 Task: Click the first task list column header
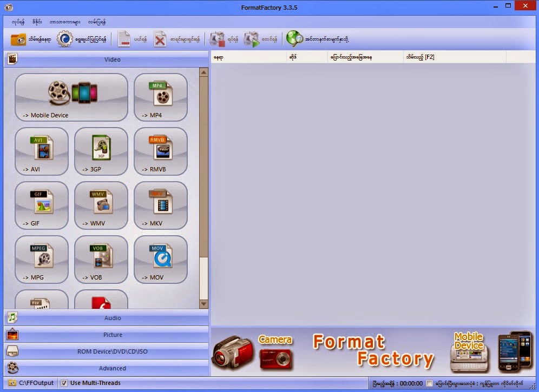[248, 57]
